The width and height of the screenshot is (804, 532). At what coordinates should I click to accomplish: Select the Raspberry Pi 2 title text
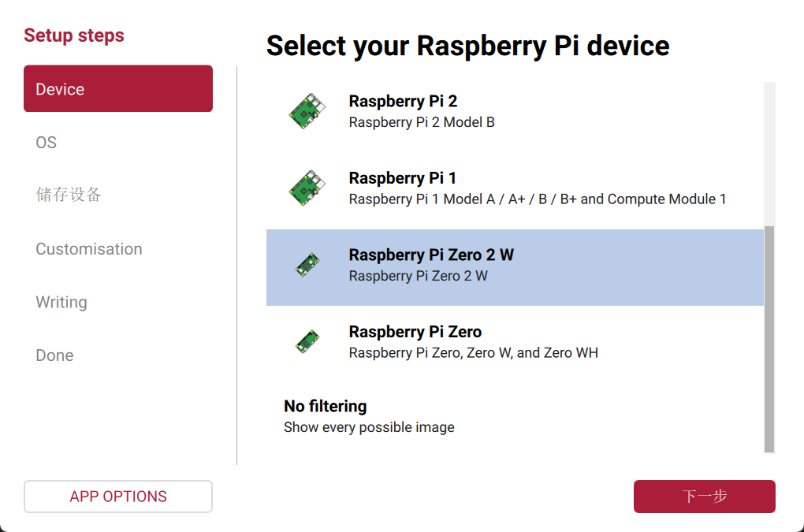pyautogui.click(x=403, y=102)
